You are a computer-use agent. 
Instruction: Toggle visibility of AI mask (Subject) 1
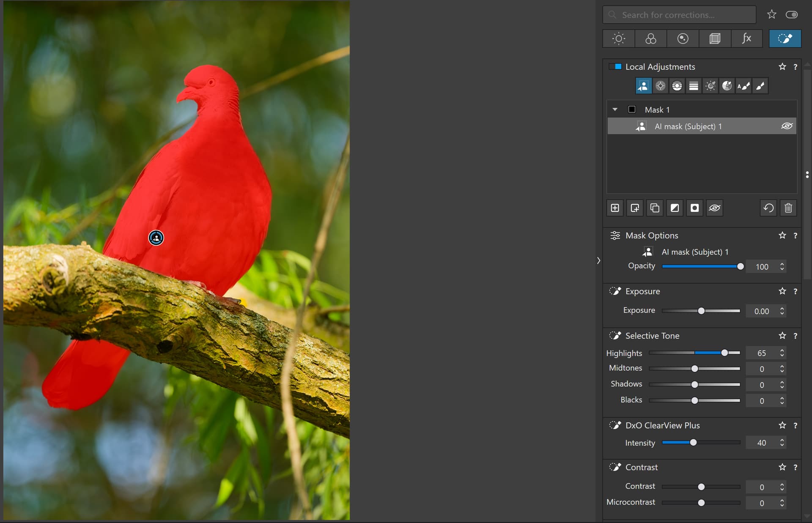(787, 126)
